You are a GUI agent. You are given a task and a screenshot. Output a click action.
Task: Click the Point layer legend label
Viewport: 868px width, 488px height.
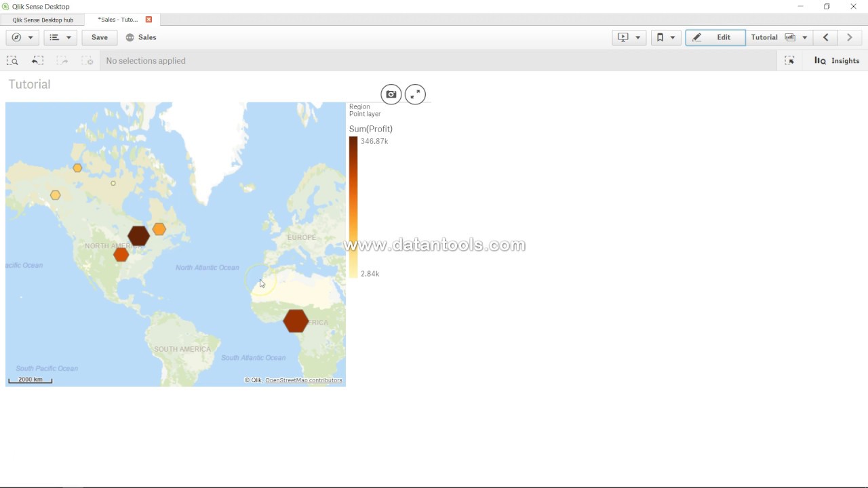tap(365, 114)
